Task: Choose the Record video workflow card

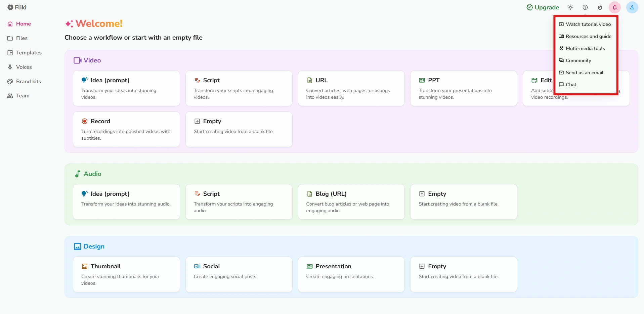Action: click(126, 129)
